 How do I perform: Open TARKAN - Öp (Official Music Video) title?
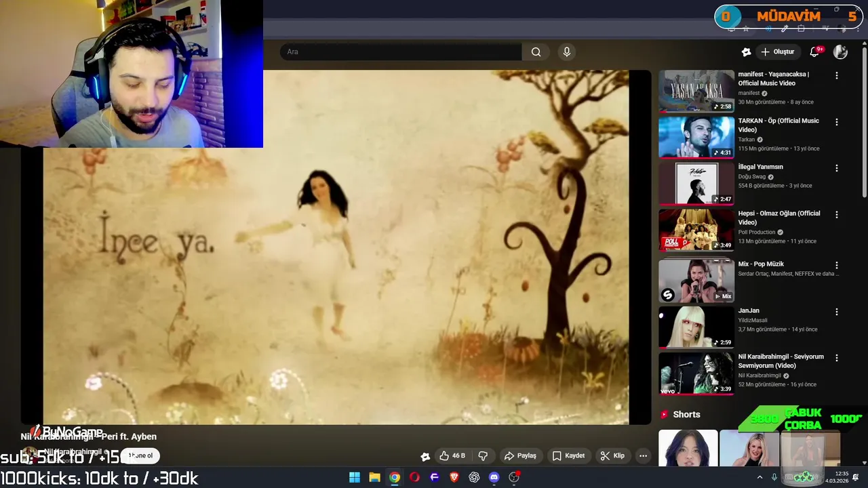[x=778, y=125]
